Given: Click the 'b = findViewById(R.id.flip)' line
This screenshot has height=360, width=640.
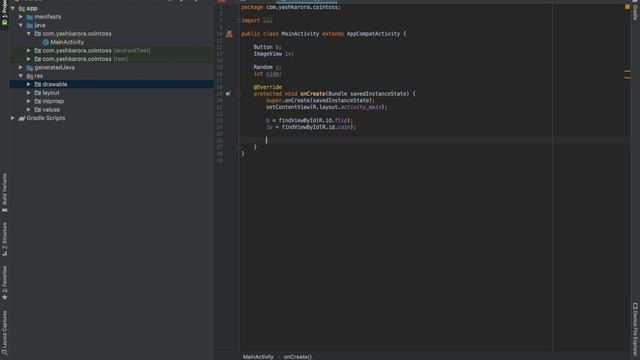Looking at the screenshot, I should (x=309, y=120).
